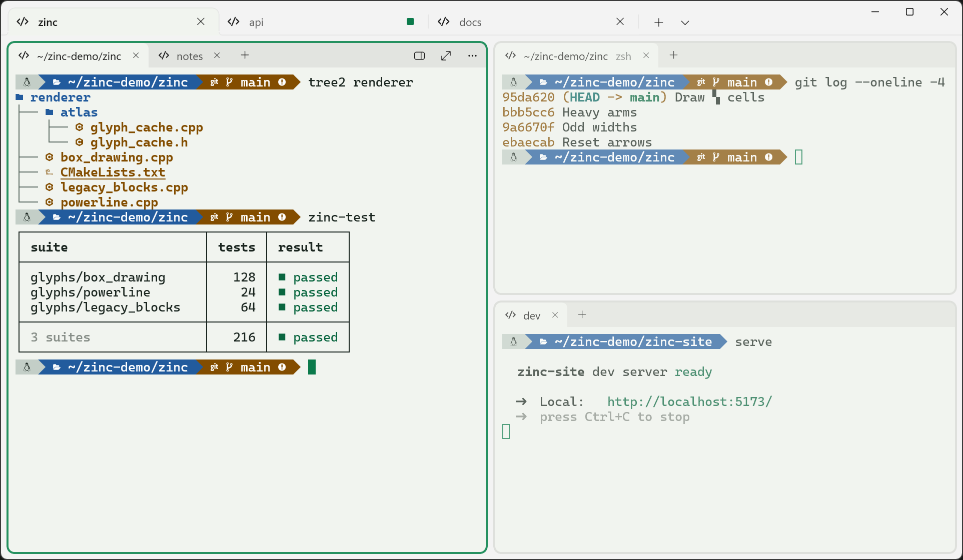963x560 pixels.
Task: Click box_drawing.cpp file entry
Action: (x=117, y=157)
